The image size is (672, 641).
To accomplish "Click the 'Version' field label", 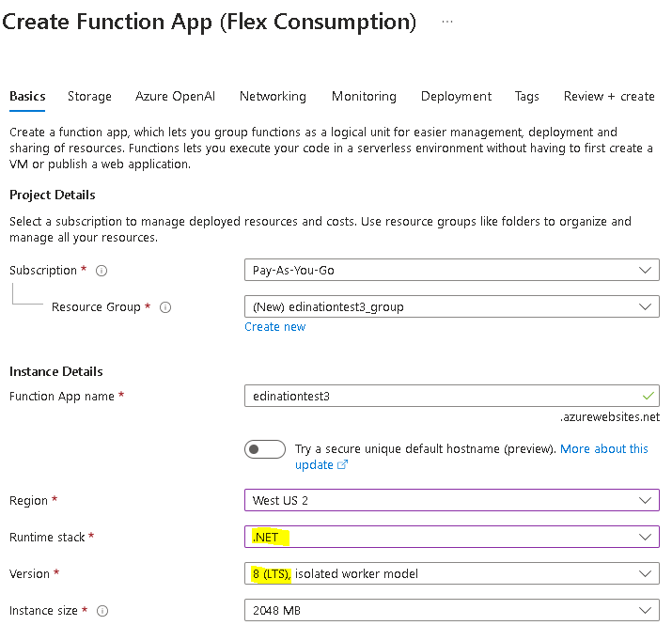I will tap(29, 573).
